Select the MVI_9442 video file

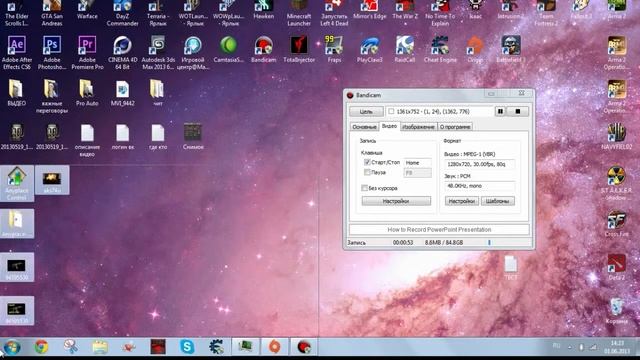point(122,93)
